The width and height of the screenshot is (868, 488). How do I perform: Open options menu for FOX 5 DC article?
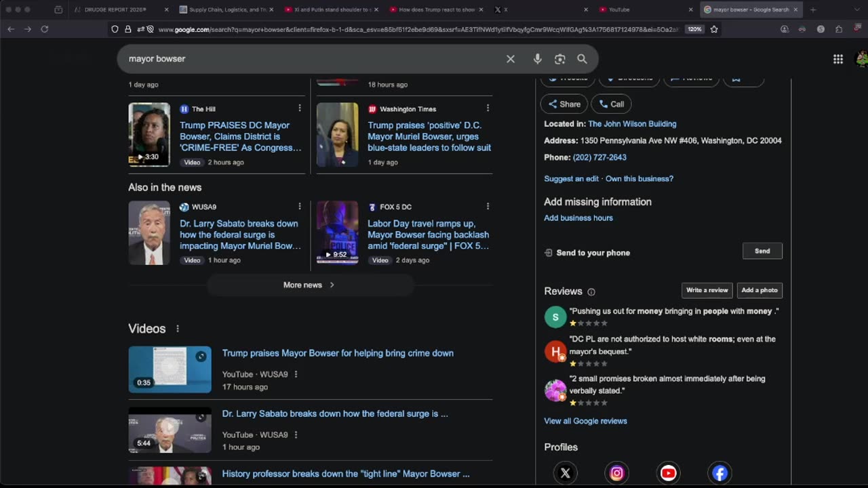click(x=488, y=207)
